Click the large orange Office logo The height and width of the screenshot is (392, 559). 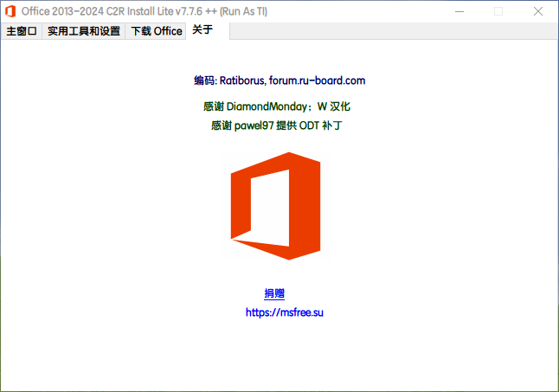tap(275, 206)
